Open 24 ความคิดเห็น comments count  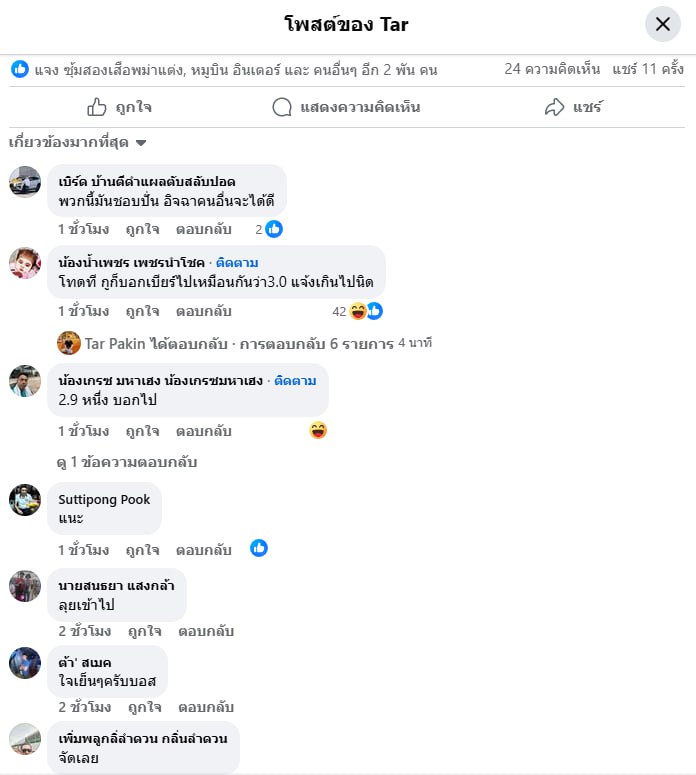tap(552, 69)
